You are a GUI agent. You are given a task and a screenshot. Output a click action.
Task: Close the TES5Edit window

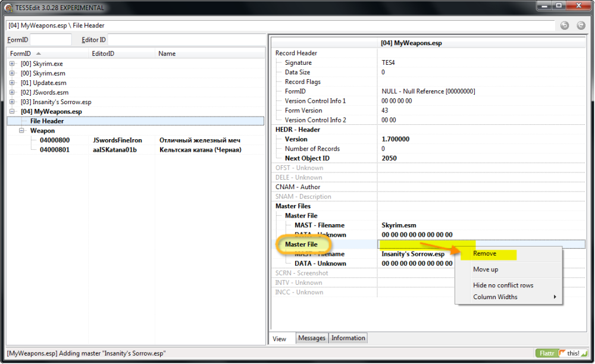point(579,5)
